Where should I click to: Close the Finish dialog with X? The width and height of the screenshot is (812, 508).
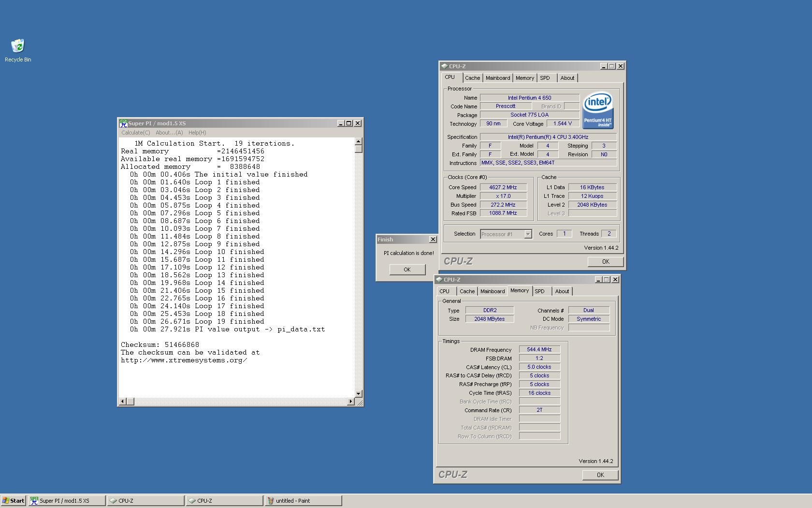(x=433, y=239)
